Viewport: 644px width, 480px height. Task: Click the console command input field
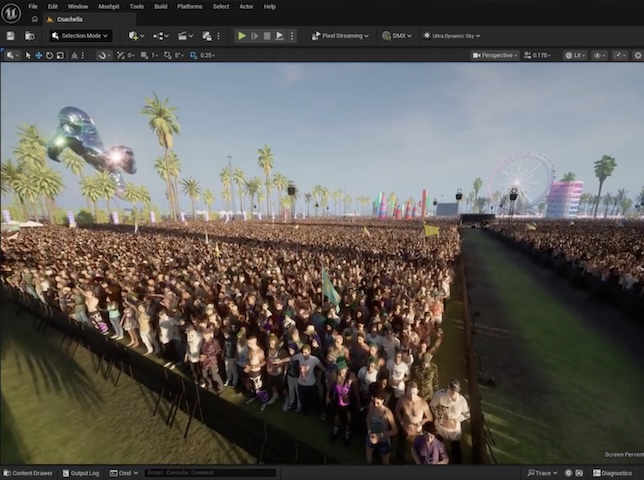210,473
